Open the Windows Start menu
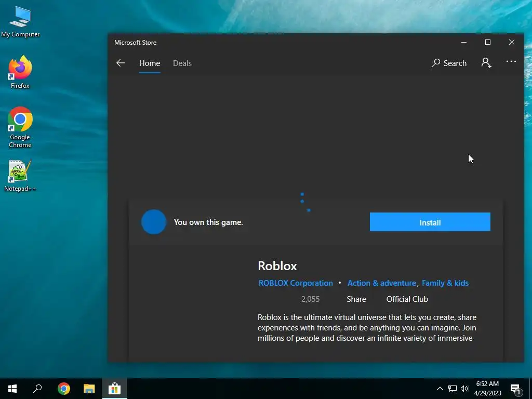Screen dimensions: 532x399 (x=12, y=389)
